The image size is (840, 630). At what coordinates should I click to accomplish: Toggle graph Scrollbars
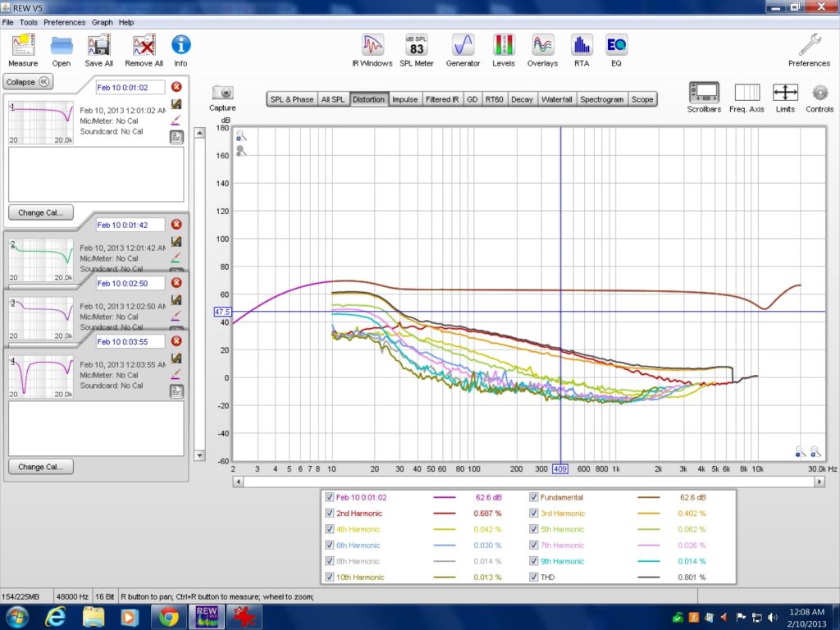(704, 92)
